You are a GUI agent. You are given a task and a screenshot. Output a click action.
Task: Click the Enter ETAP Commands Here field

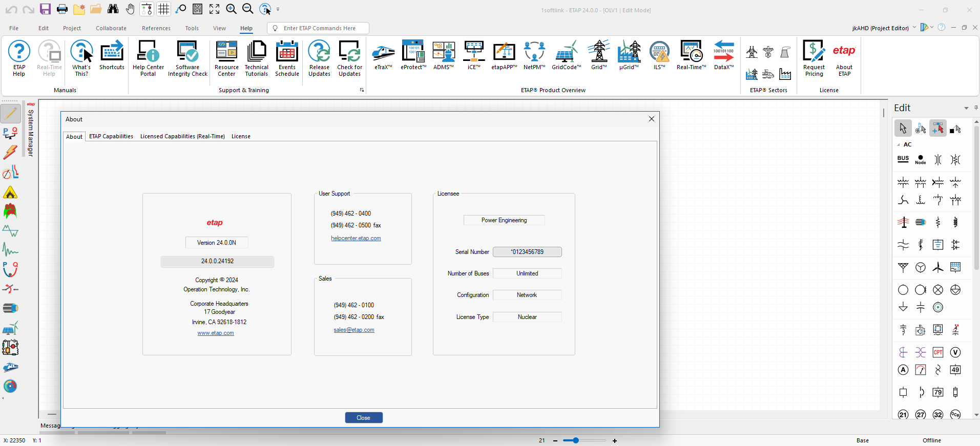318,28
